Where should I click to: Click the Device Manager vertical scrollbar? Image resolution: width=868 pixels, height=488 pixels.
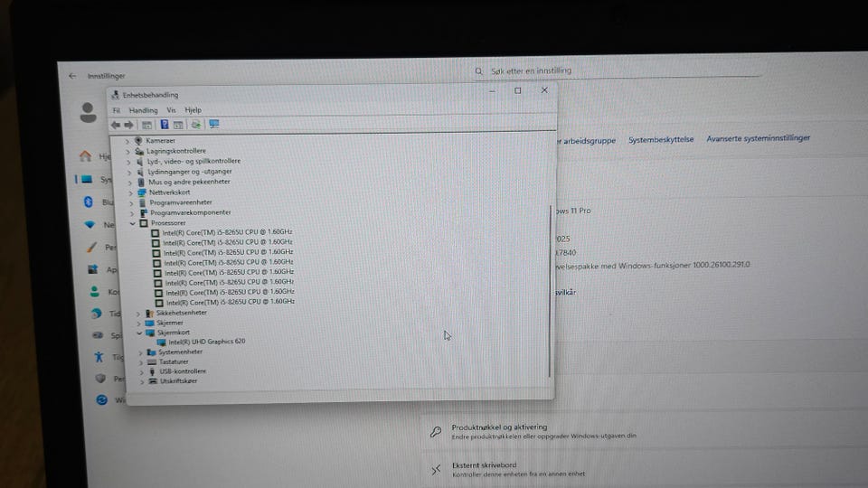coord(550,291)
